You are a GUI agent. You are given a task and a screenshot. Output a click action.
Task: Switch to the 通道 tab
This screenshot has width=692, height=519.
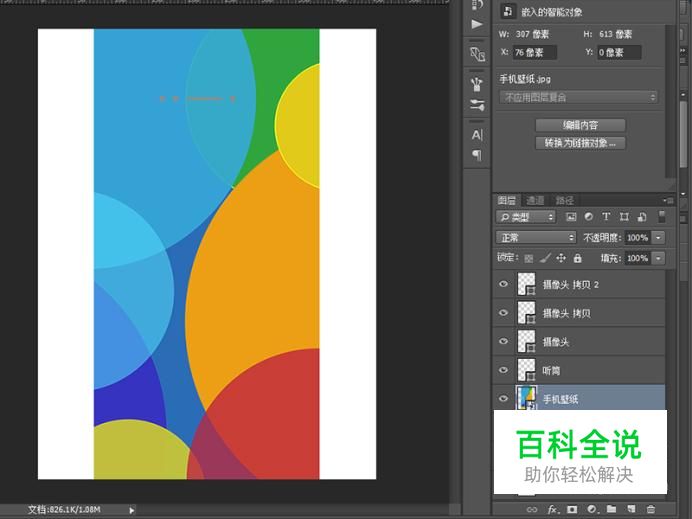pyautogui.click(x=535, y=200)
